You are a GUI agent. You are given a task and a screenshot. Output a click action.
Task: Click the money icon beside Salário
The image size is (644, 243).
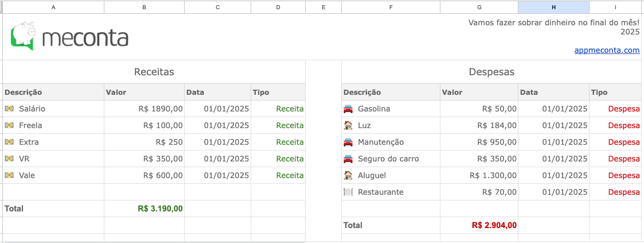(9, 109)
